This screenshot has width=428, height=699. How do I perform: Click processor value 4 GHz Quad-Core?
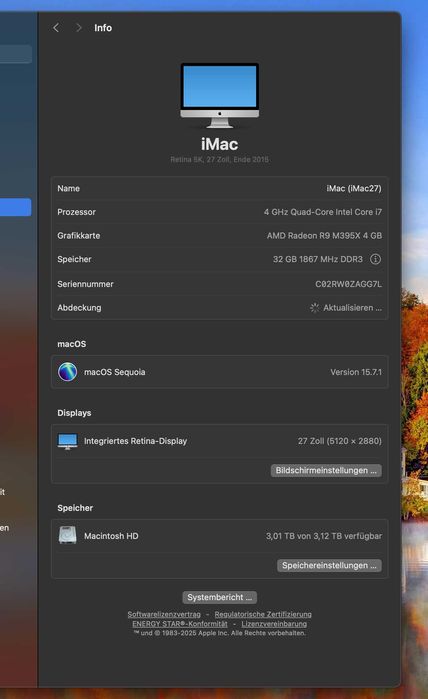[x=323, y=212]
